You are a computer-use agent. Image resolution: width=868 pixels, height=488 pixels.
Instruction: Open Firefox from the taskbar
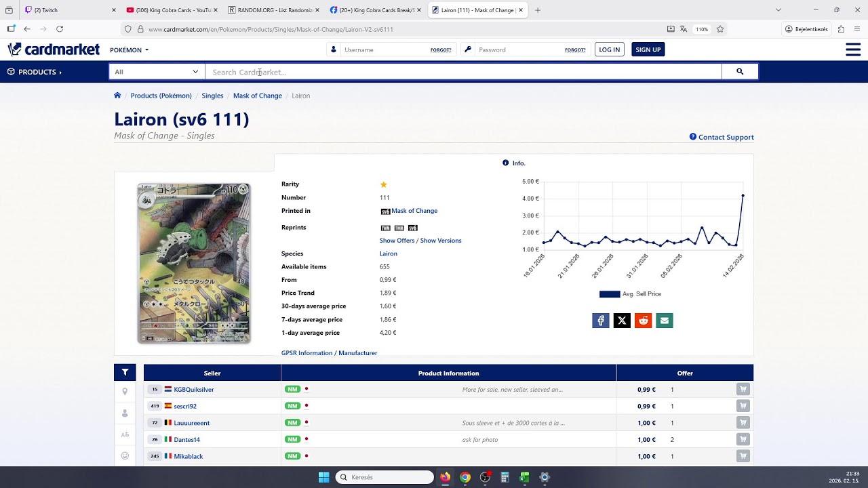point(445,477)
